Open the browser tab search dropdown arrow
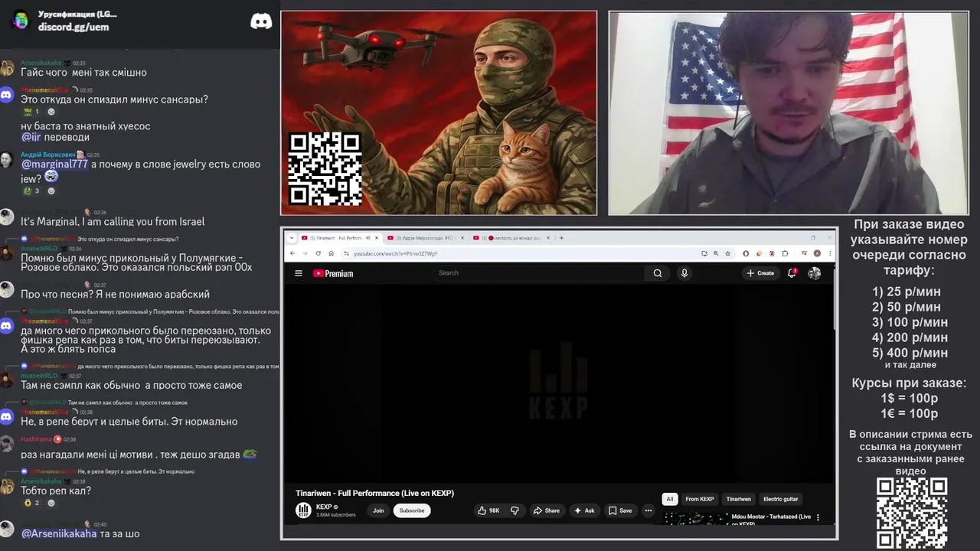This screenshot has width=980, height=551. coord(291,238)
